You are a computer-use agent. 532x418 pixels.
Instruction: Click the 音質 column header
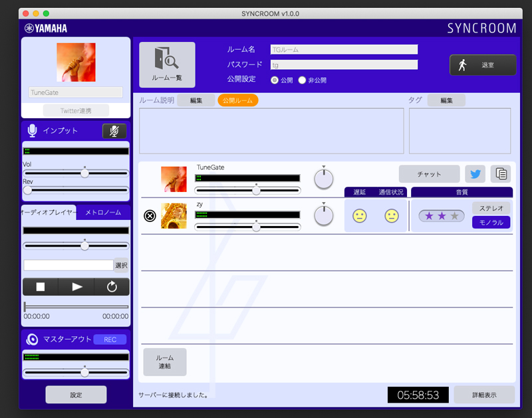[462, 192]
